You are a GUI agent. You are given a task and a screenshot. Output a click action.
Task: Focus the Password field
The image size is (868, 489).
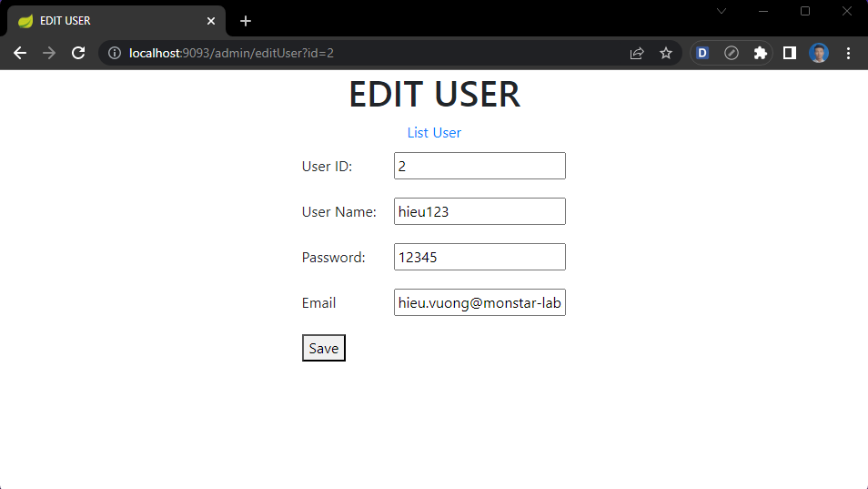(479, 257)
